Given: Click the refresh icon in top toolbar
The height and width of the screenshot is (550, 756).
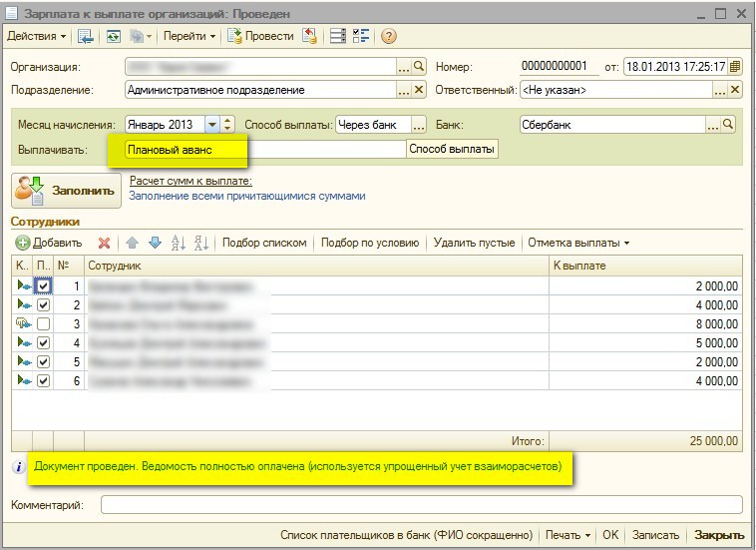Looking at the screenshot, I should 114,36.
